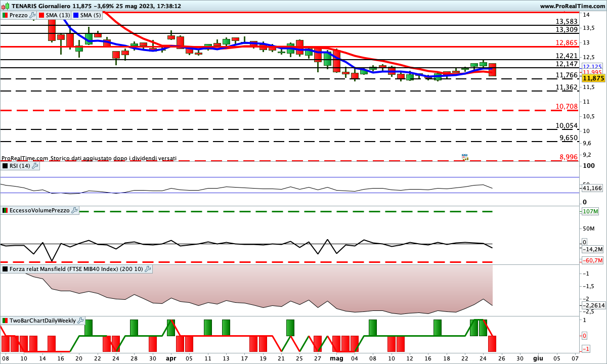This screenshot has height=364, width=607.
Task: Select the Forza relat Mansfield indicator label
Action: [76, 269]
